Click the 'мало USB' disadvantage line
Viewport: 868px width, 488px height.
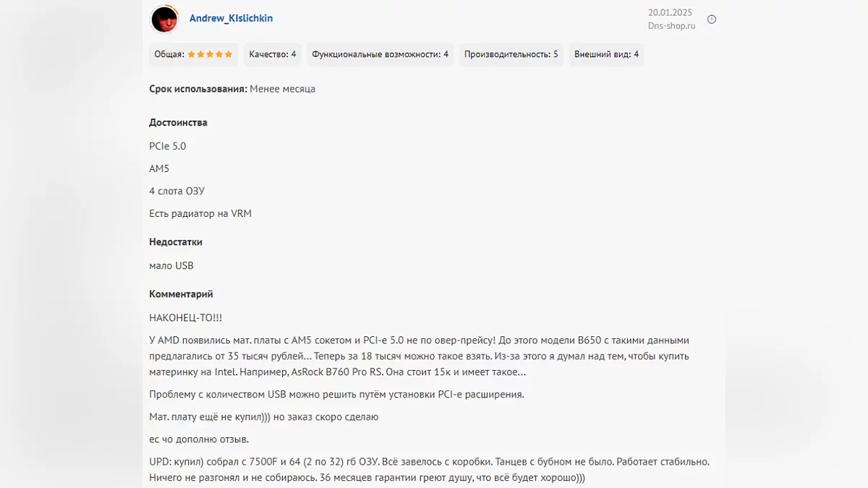(171, 265)
